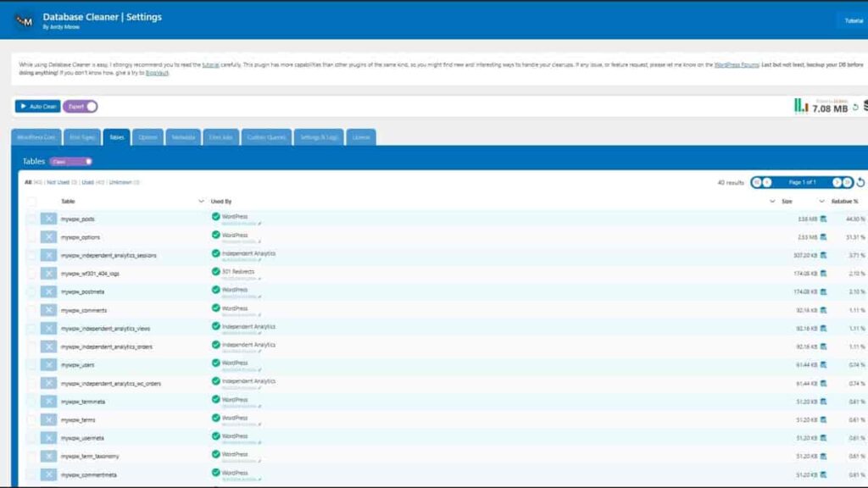Click X icon next to mywpw_wf301_404_logs
The image size is (868, 488).
point(48,274)
